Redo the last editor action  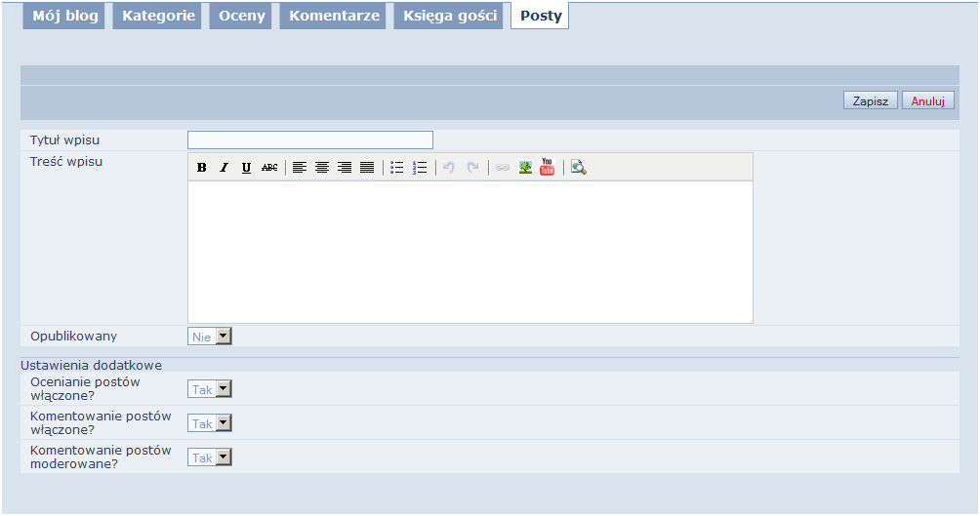[472, 168]
